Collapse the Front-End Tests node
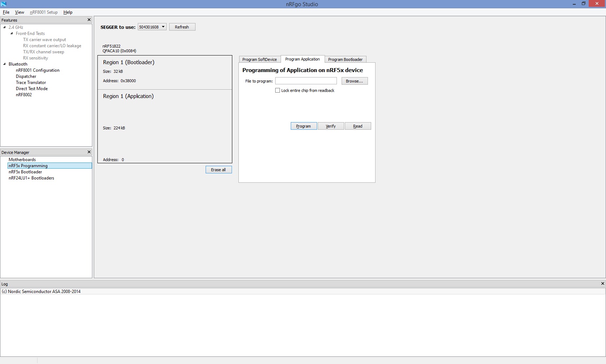 [12, 33]
